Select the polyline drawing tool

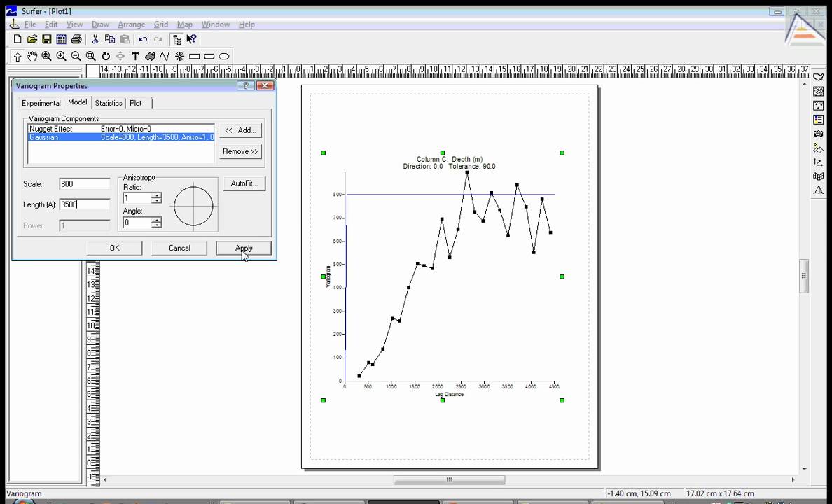coord(165,56)
